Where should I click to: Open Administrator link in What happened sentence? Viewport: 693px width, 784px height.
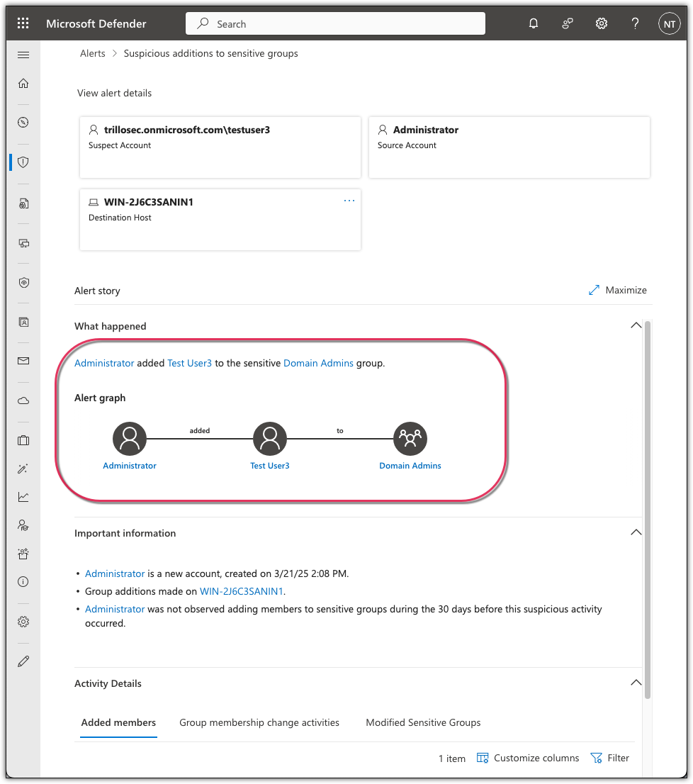[104, 364]
